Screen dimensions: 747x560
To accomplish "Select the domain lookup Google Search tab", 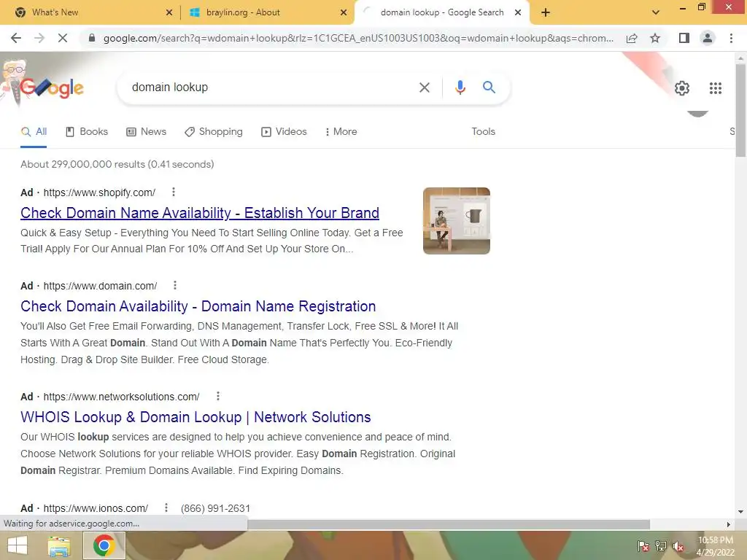I will tap(441, 12).
